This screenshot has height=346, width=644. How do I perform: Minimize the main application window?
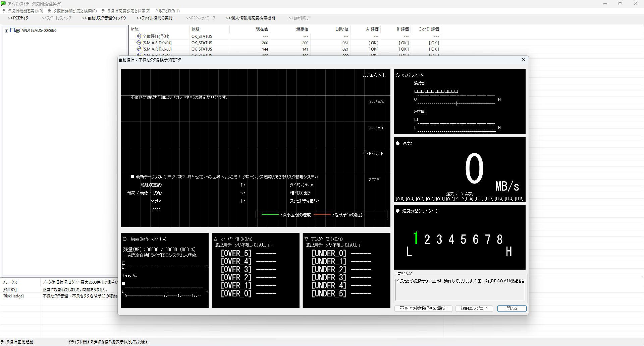(605, 4)
